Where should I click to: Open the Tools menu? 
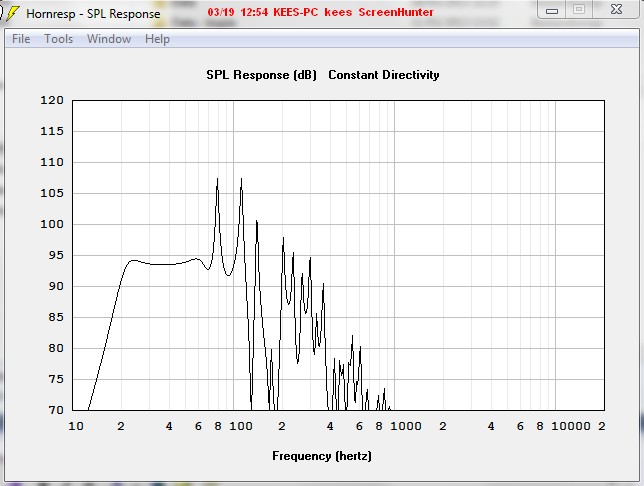58,39
